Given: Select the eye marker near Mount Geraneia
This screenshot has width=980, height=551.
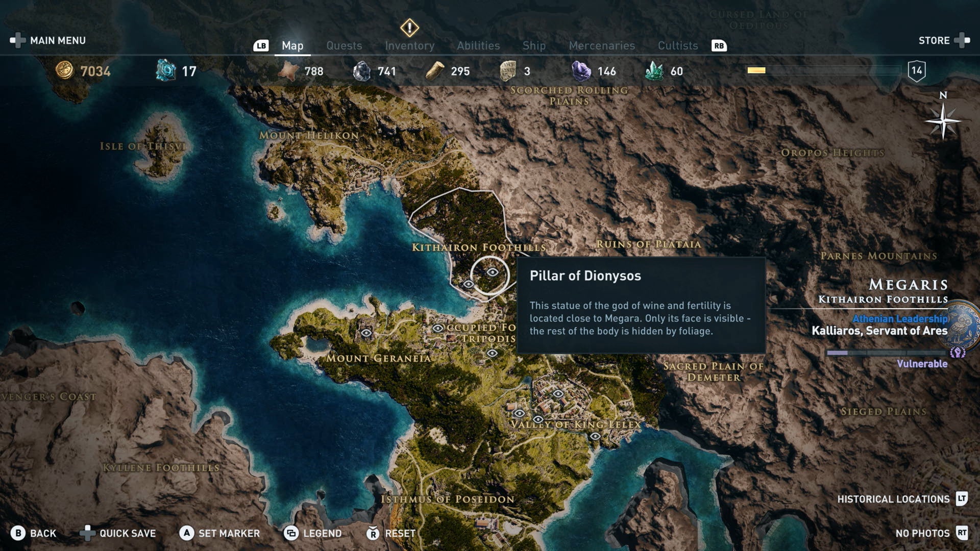Looking at the screenshot, I should 366,333.
